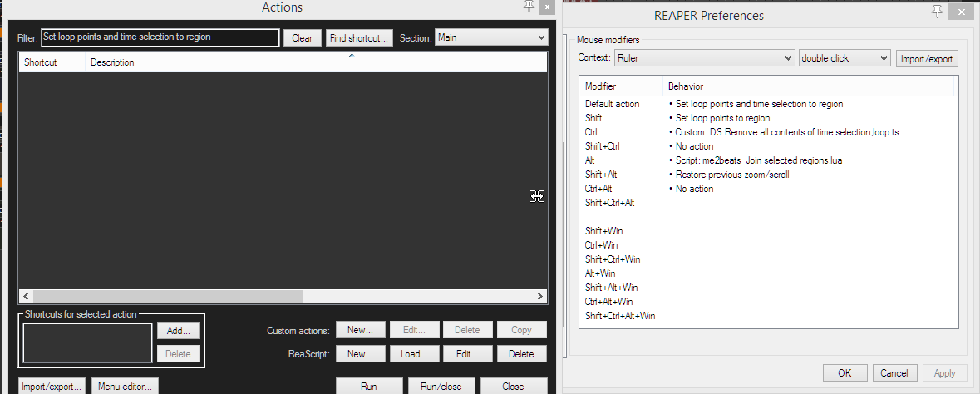
Task: Pin the REAPER Preferences window
Action: coord(936,11)
